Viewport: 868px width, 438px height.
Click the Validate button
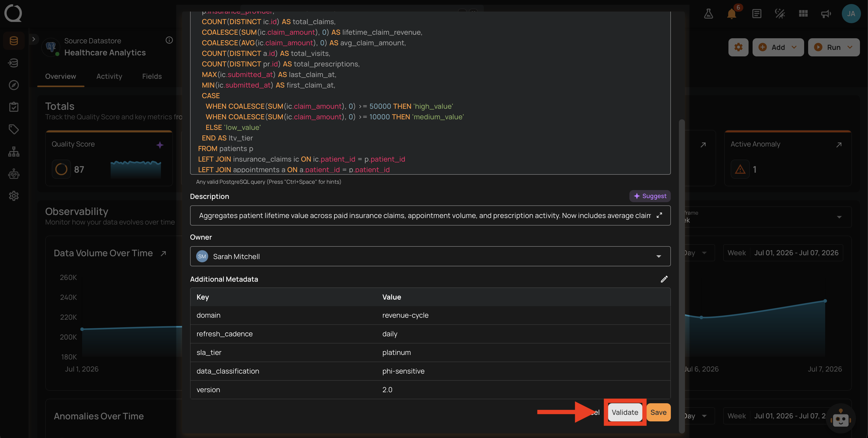click(x=625, y=412)
